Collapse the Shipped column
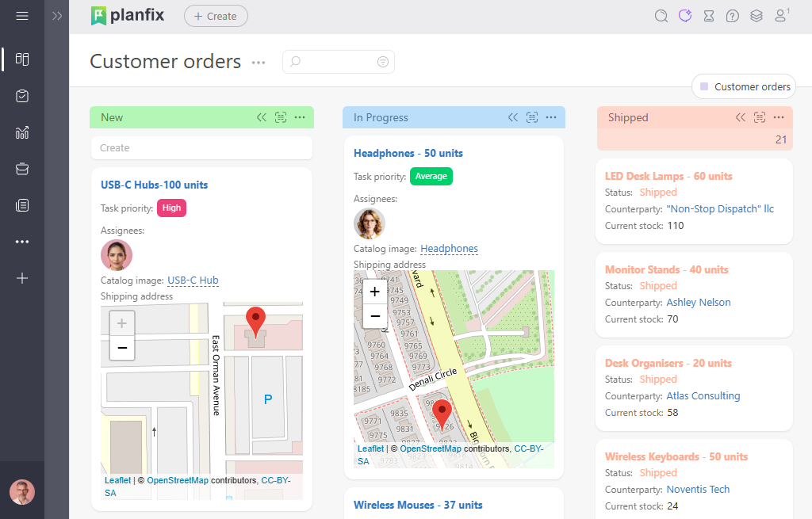Viewport: 812px width, 519px height. (741, 117)
